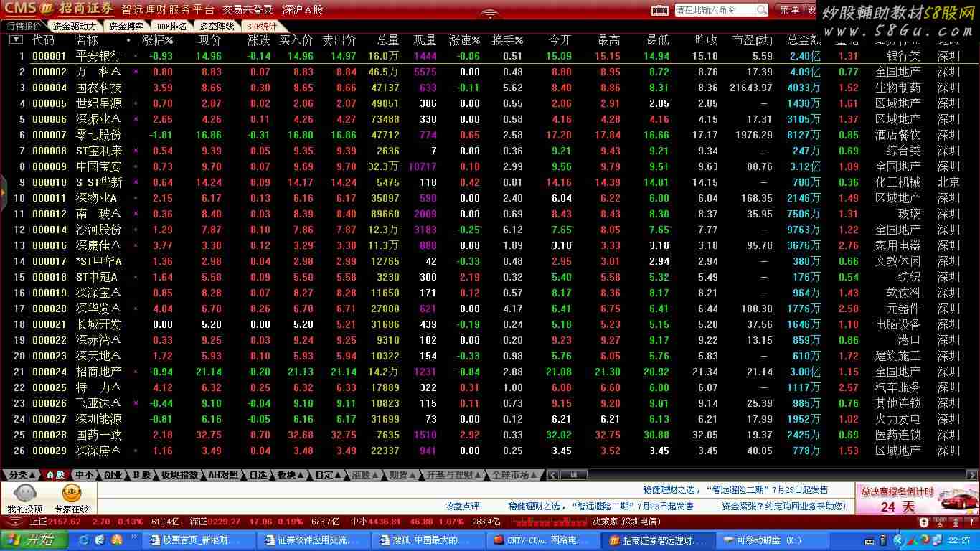Click the signal strength icon at top center
This screenshot has width=980, height=551.
(490, 12)
